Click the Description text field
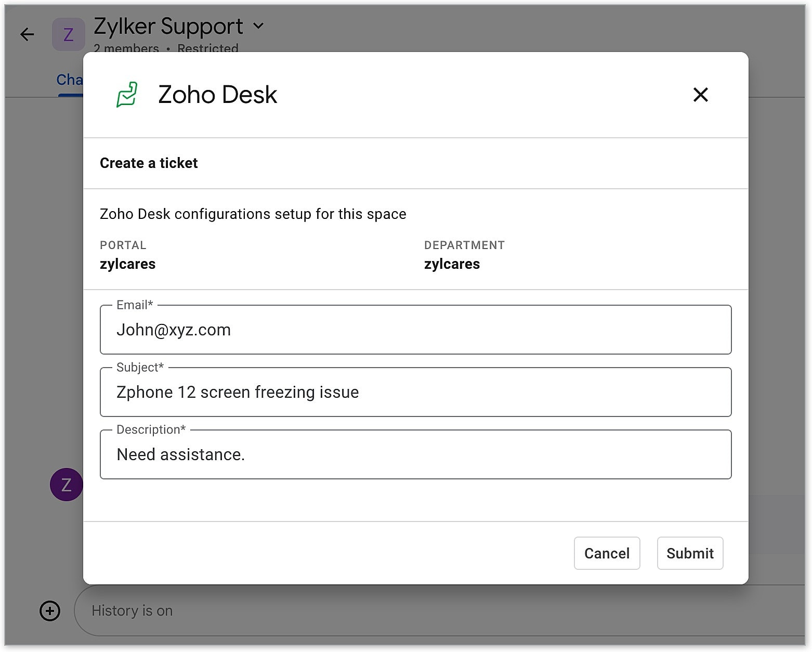 (x=415, y=455)
